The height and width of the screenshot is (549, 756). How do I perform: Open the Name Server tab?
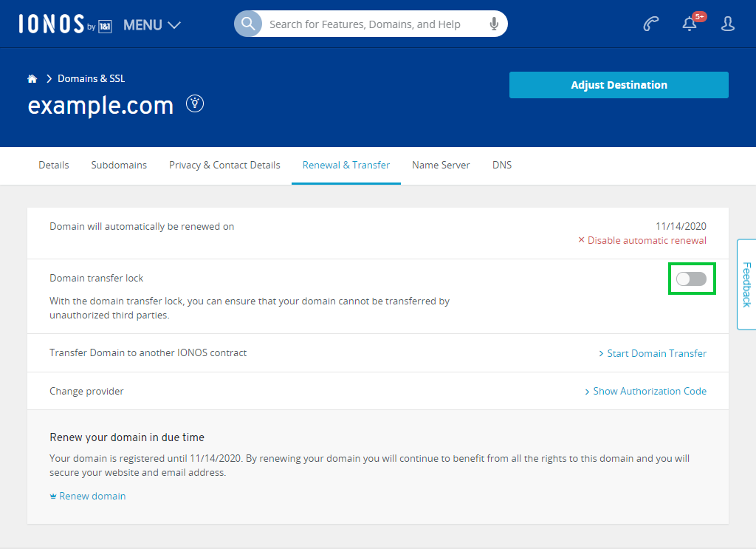441,165
